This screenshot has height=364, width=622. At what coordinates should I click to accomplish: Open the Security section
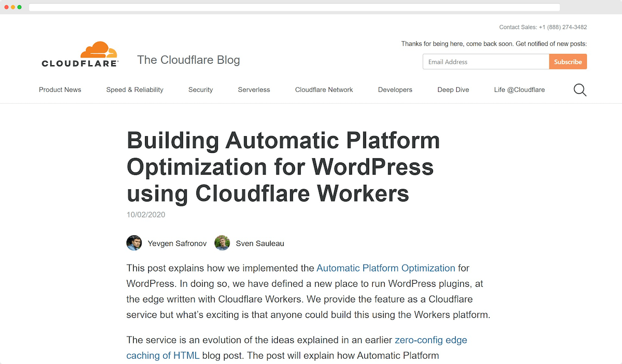pyautogui.click(x=201, y=90)
